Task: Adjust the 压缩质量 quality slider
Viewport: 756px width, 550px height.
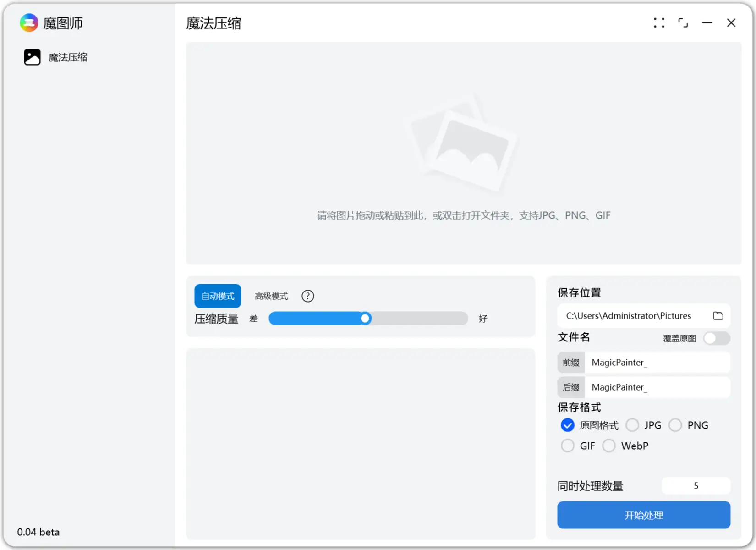Action: [x=364, y=318]
